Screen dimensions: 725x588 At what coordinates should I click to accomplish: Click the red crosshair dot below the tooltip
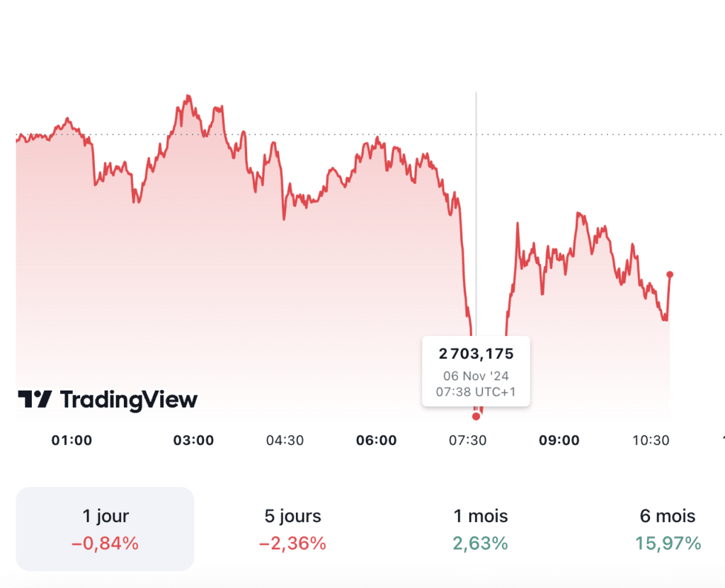click(x=476, y=416)
